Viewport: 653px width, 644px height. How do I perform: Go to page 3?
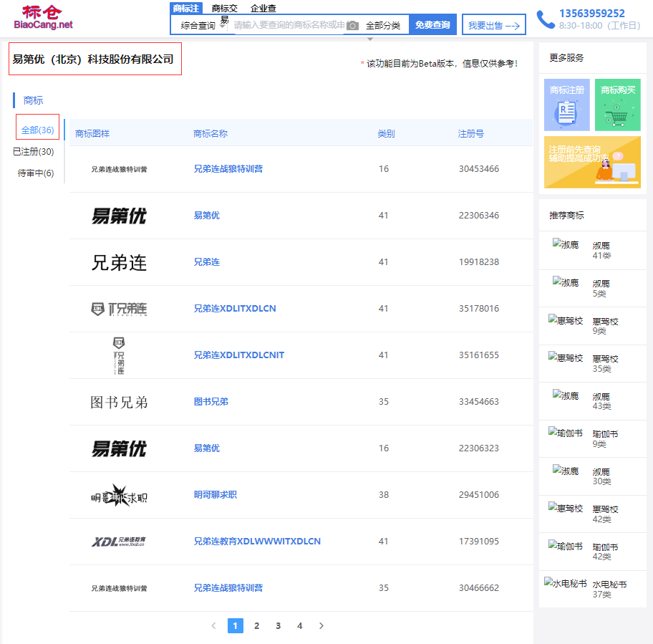point(279,625)
